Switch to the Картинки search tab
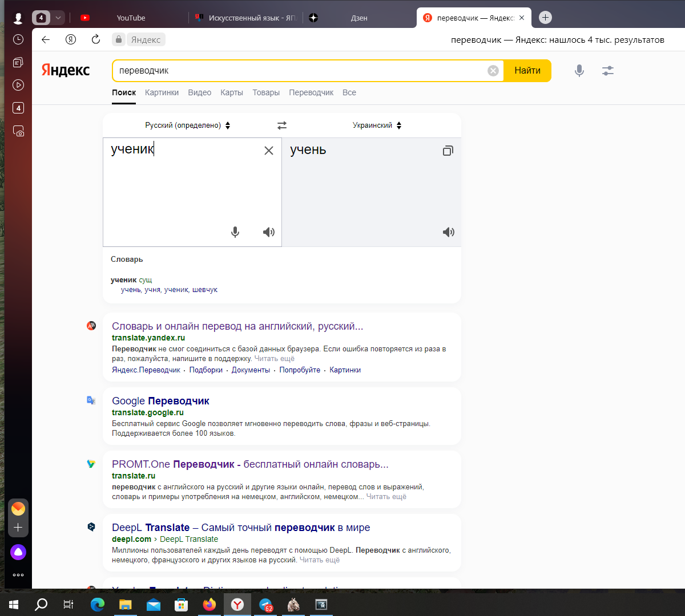The height and width of the screenshot is (616, 685). (x=162, y=92)
